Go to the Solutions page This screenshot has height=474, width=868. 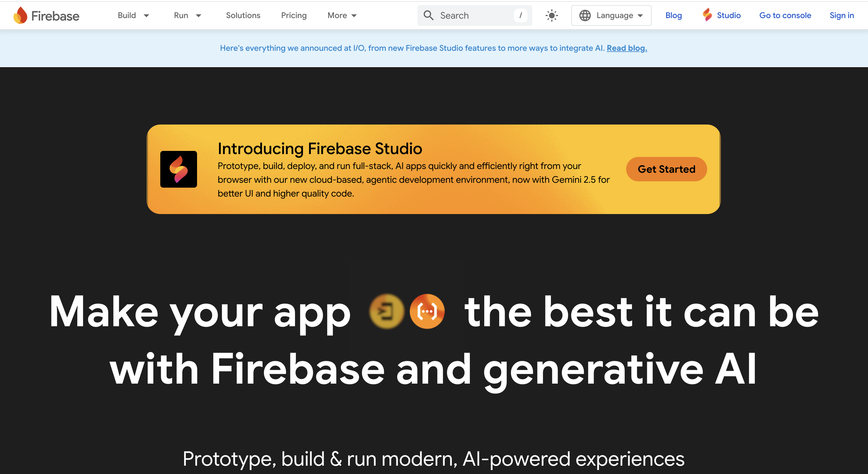tap(243, 15)
